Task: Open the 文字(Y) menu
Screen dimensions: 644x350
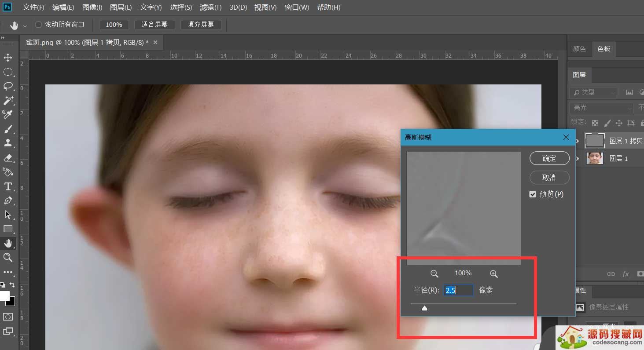Action: pos(151,7)
